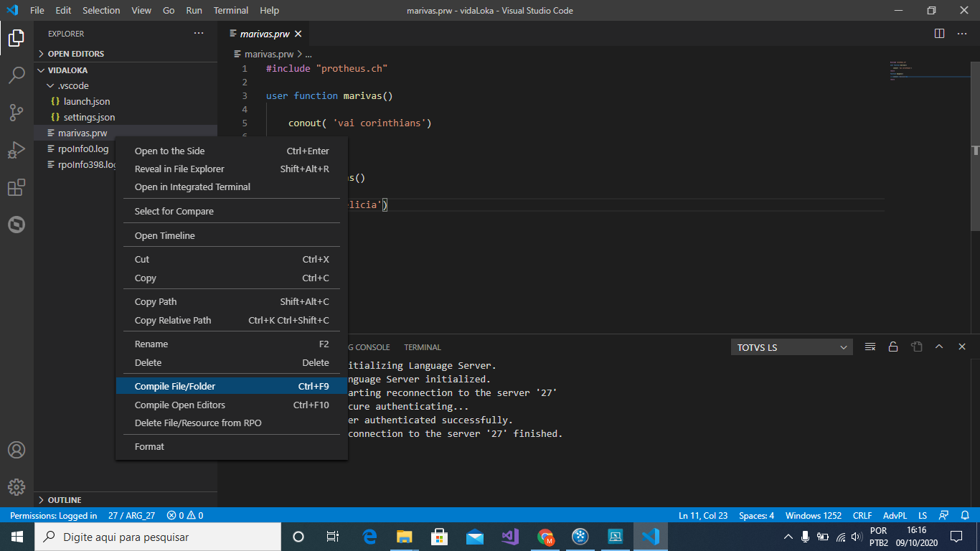980x551 pixels.
Task: Close the bottom panel
Action: [962, 347]
